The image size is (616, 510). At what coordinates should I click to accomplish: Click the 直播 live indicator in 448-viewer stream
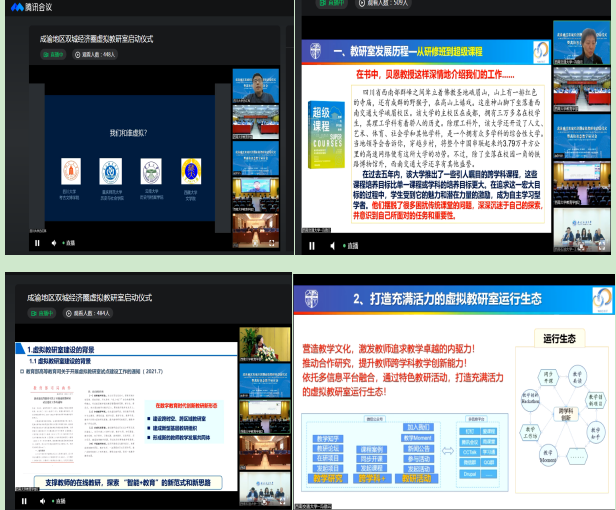coord(69,243)
